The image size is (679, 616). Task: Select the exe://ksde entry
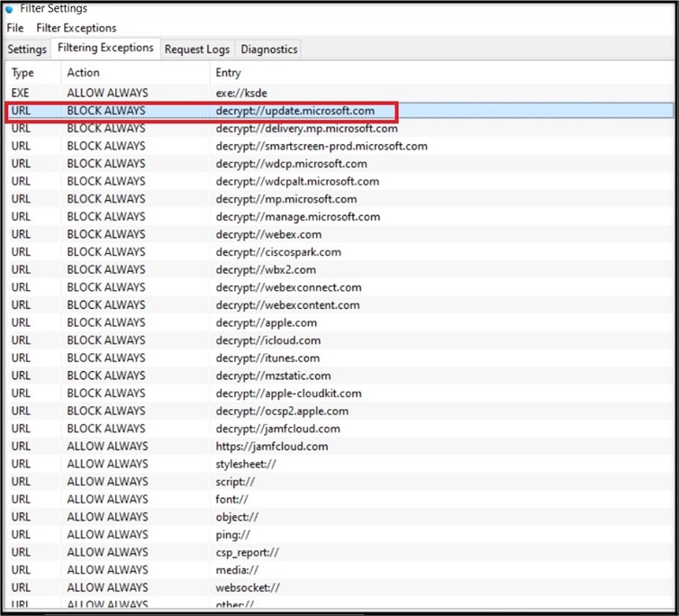pyautogui.click(x=241, y=93)
